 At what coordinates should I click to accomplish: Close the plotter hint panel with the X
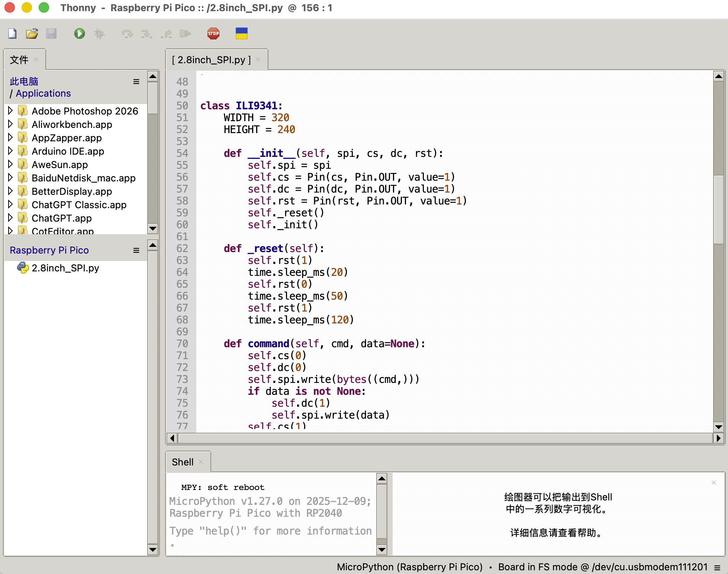714,483
